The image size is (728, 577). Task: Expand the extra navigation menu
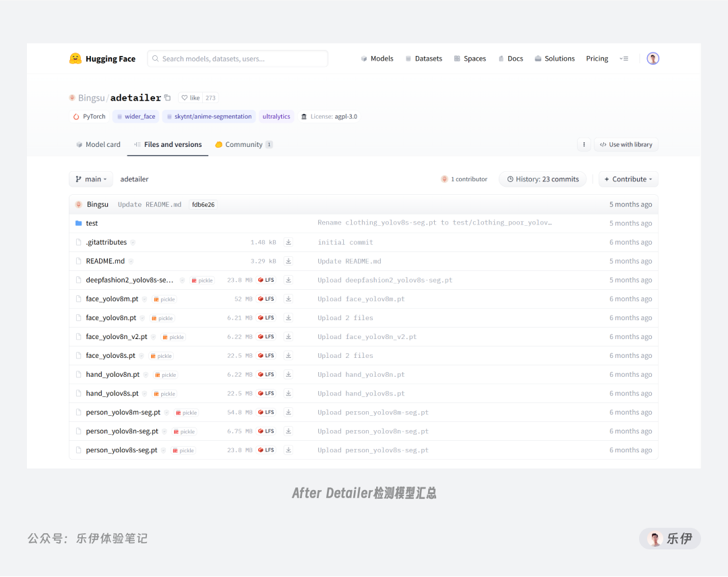click(x=624, y=59)
